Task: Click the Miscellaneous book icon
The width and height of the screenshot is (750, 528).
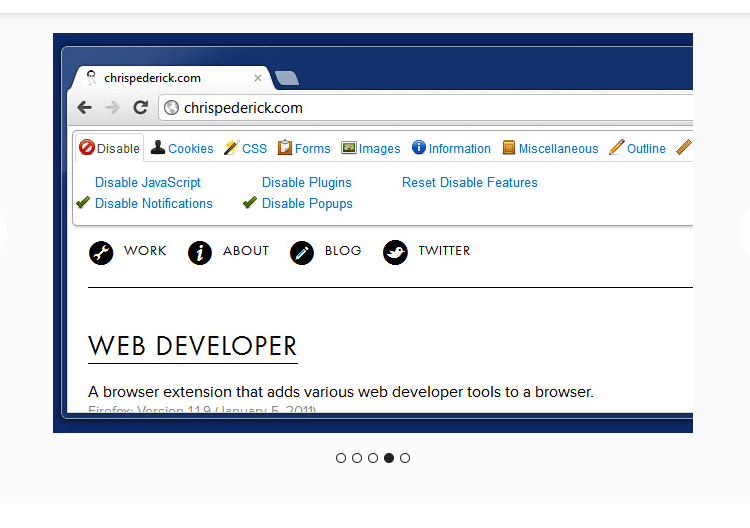Action: click(x=509, y=147)
